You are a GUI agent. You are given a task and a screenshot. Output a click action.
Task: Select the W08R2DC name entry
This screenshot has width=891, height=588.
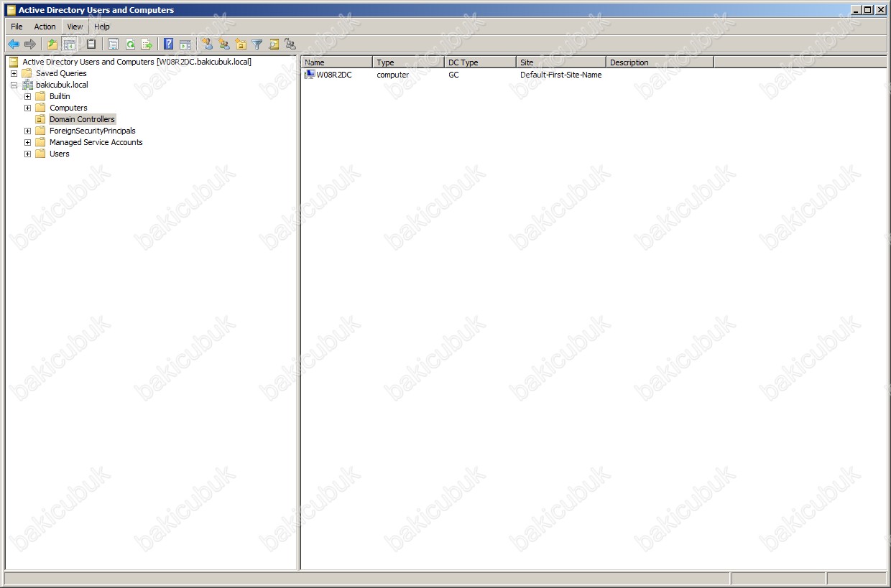click(334, 75)
